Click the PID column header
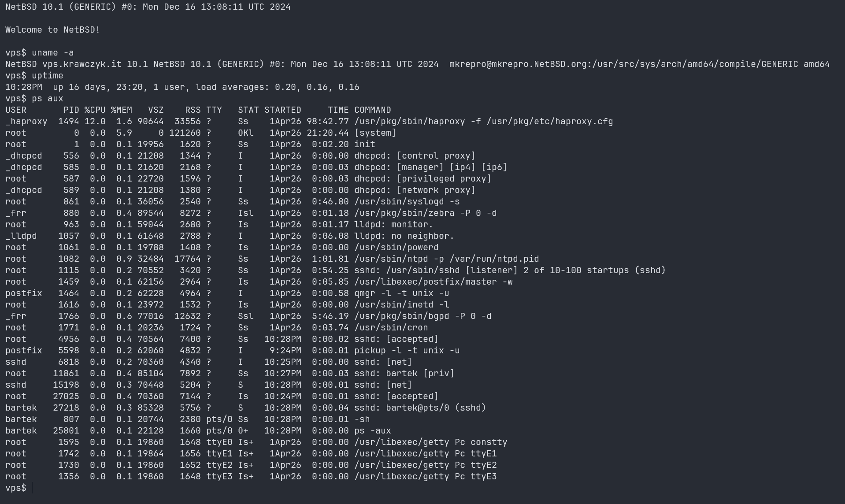Viewport: 845px width, 504px height. pos(71,110)
